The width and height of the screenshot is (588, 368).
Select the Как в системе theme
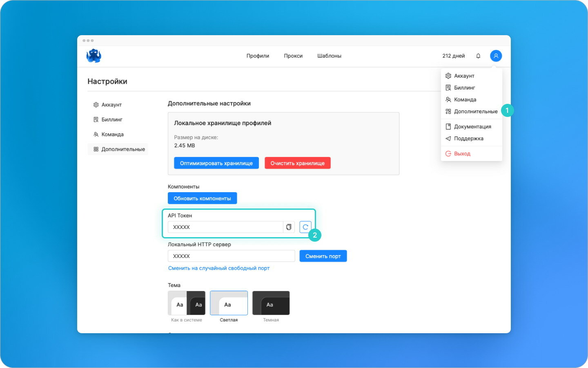click(187, 303)
